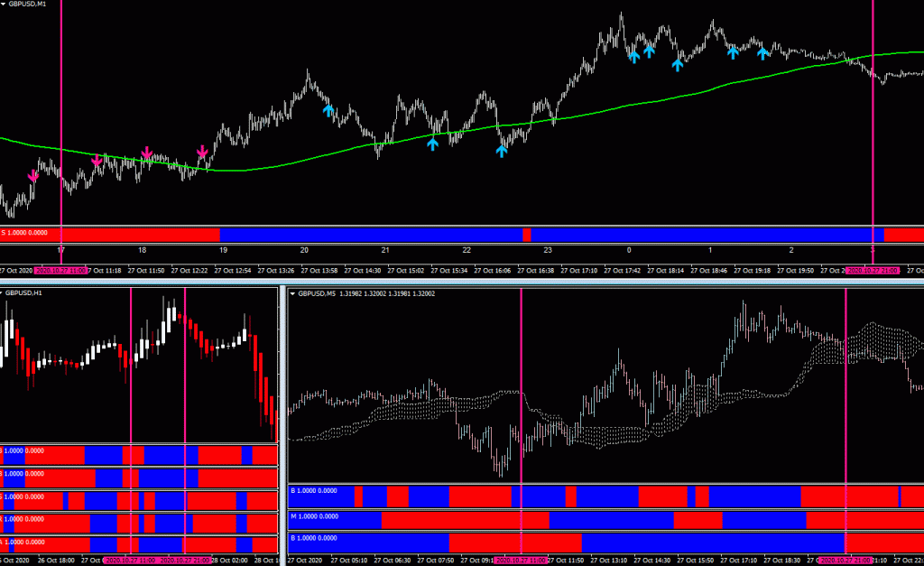Click the 27 Oct 15:02 time label
The image size is (924, 566).
(x=406, y=271)
